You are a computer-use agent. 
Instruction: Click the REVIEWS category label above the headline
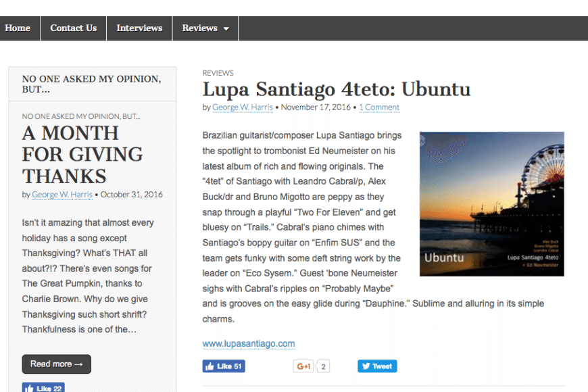218,73
